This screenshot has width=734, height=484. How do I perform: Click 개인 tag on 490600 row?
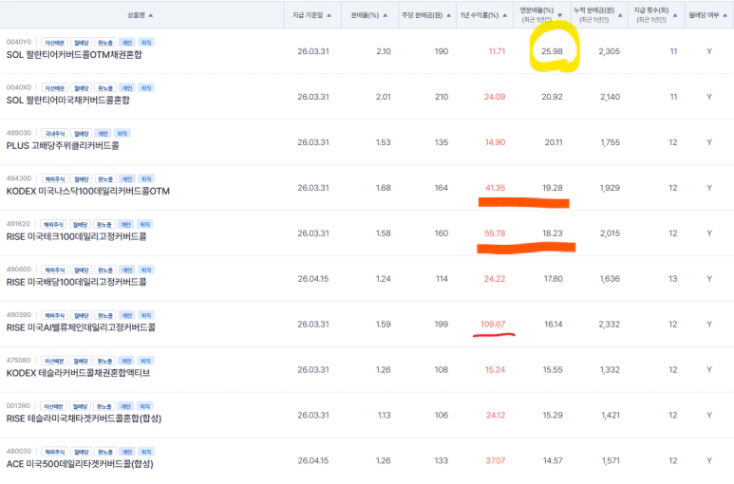pyautogui.click(x=127, y=270)
